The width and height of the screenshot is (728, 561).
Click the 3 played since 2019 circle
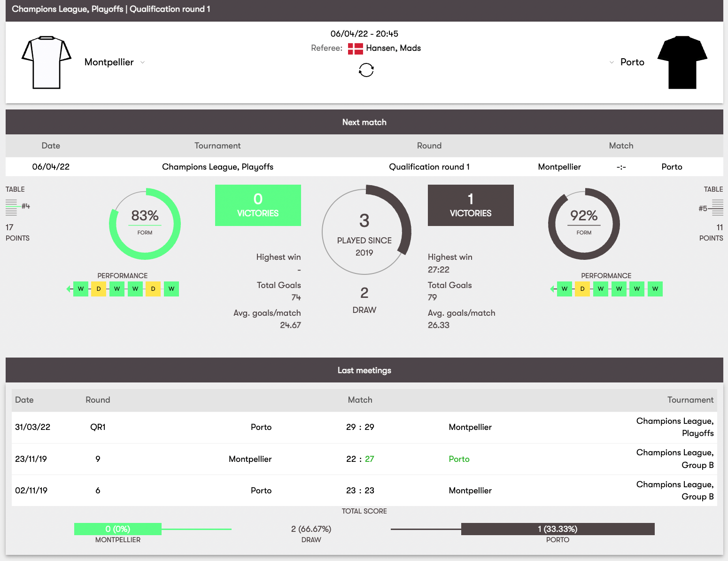tap(366, 230)
